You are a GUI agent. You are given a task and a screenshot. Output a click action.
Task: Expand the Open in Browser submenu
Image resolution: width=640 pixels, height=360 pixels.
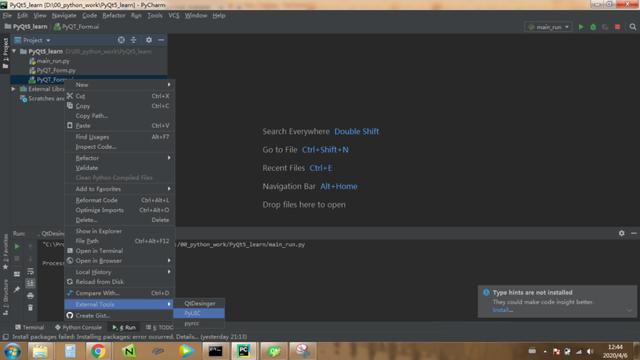[120, 261]
